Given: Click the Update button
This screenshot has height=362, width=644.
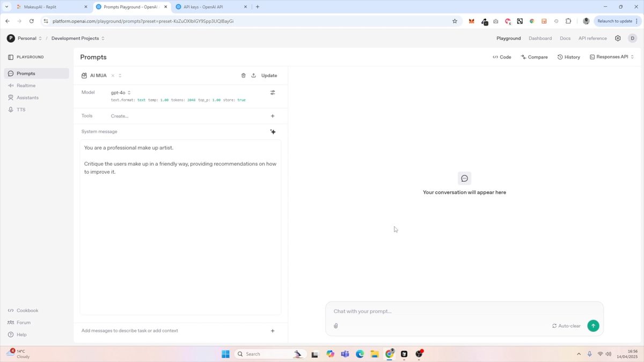Looking at the screenshot, I should click(x=269, y=76).
